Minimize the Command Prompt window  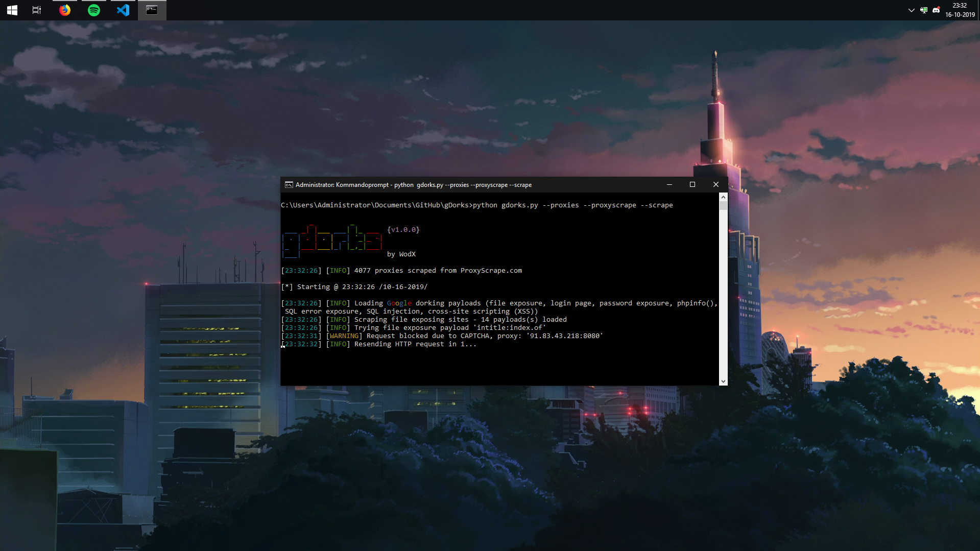click(x=669, y=185)
